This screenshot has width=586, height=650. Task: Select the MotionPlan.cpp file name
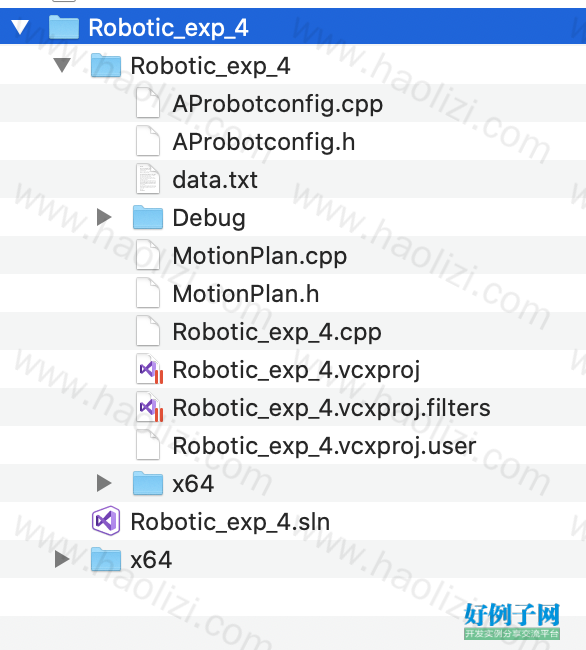tap(260, 256)
